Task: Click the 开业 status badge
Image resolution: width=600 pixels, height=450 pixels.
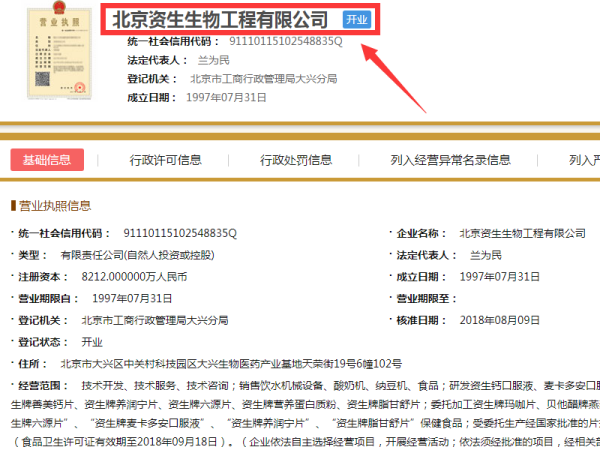Action: coord(357,20)
